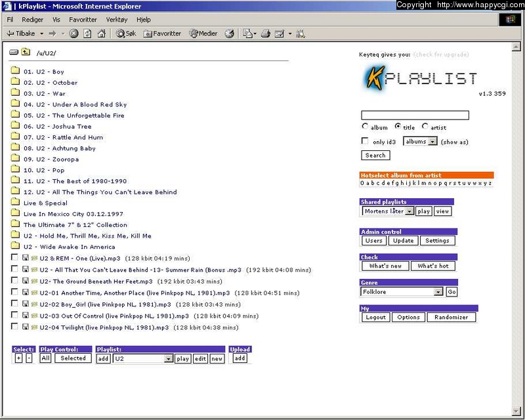The height and width of the screenshot is (420, 525).
Task: Open the Favoritter menu in menu bar
Action: (83, 20)
